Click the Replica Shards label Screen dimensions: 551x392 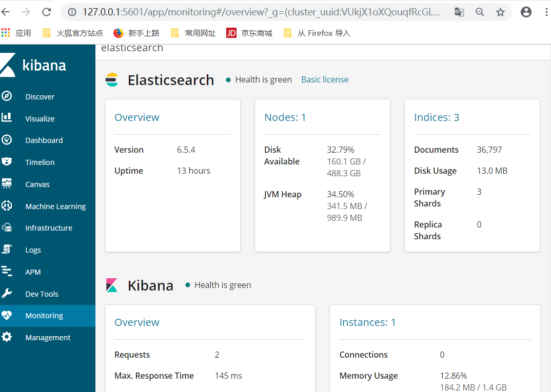[x=428, y=230]
